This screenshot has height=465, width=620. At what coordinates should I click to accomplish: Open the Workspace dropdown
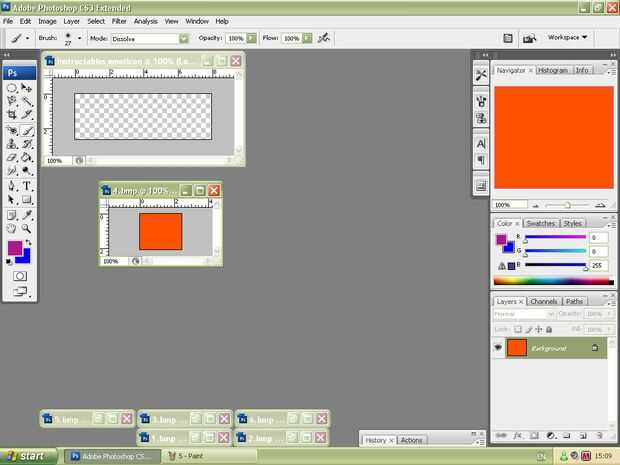(567, 37)
